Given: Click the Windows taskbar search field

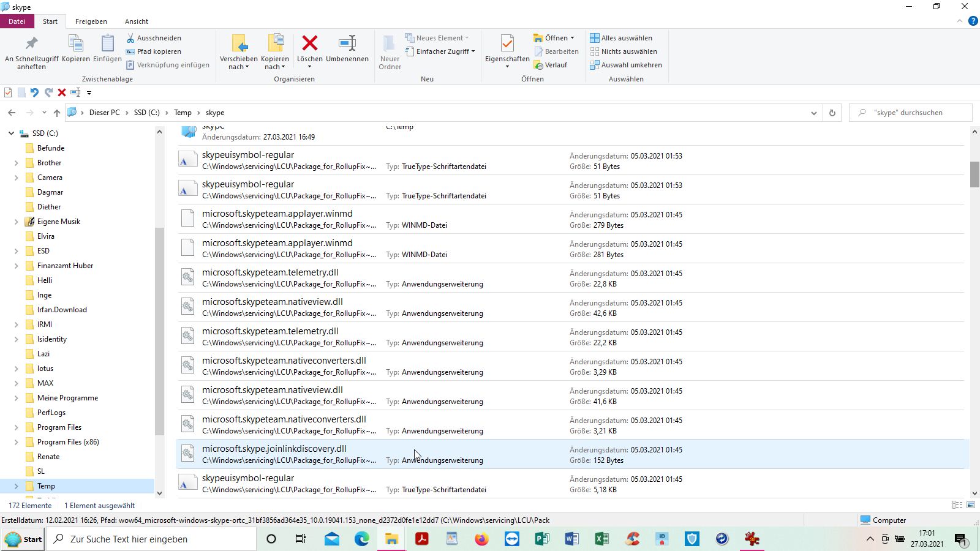Looking at the screenshot, I should click(151, 539).
